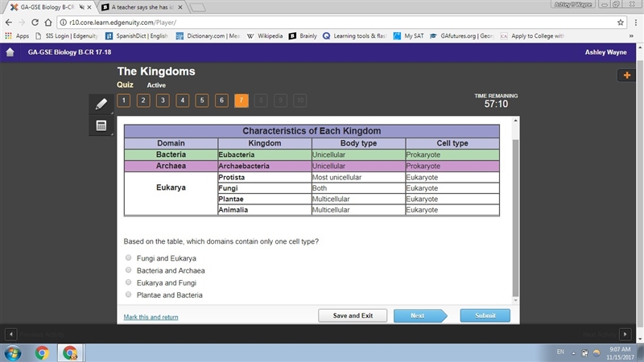This screenshot has height=362, width=644.
Task: Choose Plantae and Bacteria option
Action: [x=129, y=294]
